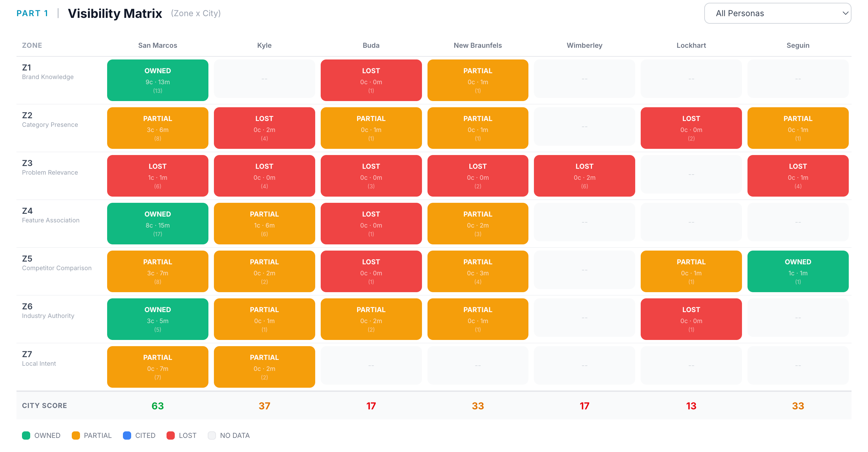Click San Marcos city score 63
Image resolution: width=868 pixels, height=452 pixels.
coord(158,406)
